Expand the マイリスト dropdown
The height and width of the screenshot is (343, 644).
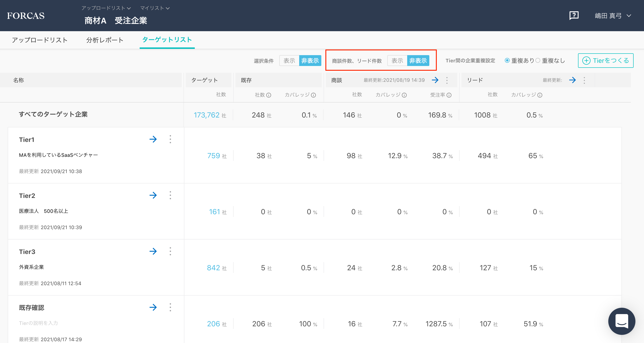pyautogui.click(x=155, y=8)
